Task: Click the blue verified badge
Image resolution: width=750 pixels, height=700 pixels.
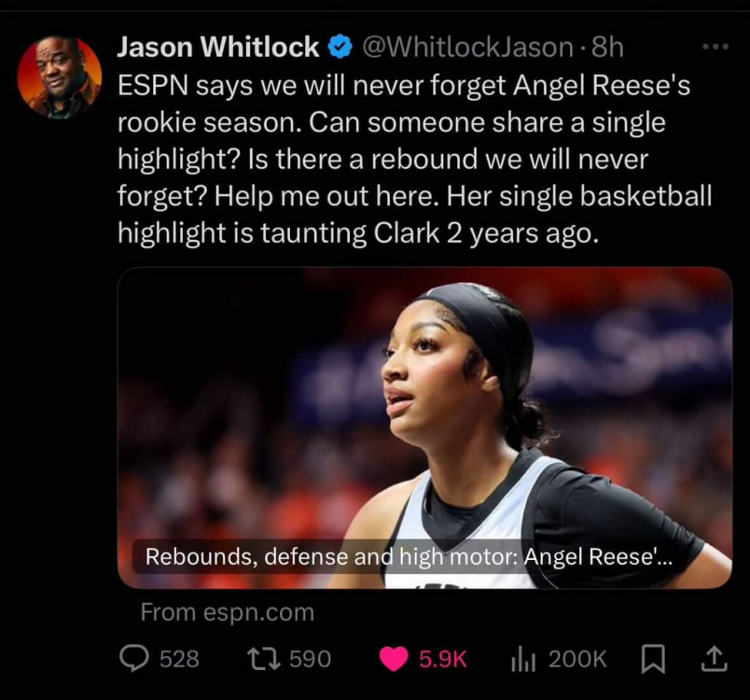Action: tap(340, 47)
